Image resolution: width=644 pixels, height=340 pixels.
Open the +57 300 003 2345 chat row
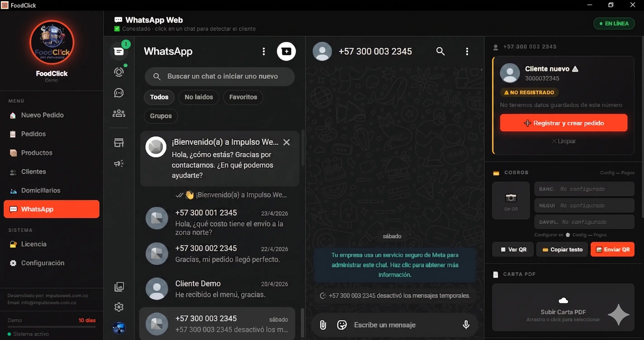click(217, 324)
